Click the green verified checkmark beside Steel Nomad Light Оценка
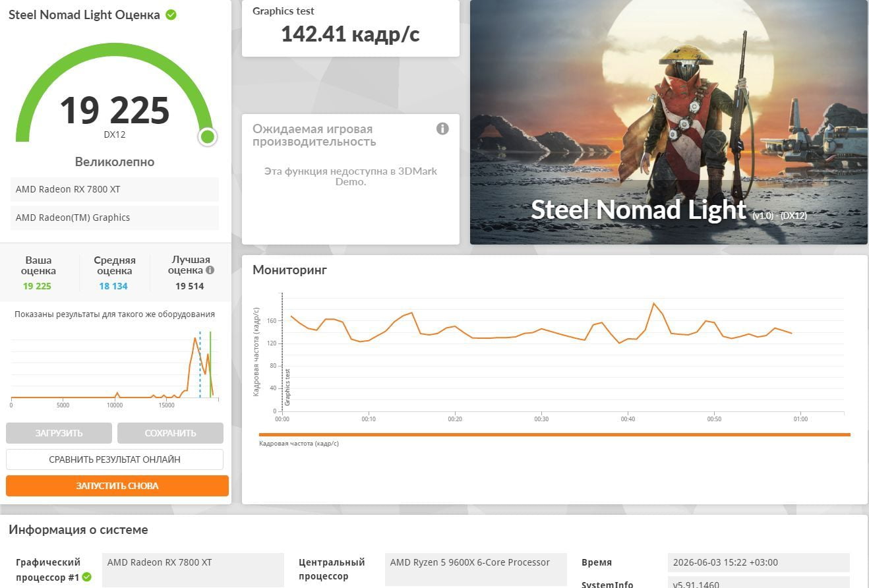Image resolution: width=869 pixels, height=588 pixels. 171,15
